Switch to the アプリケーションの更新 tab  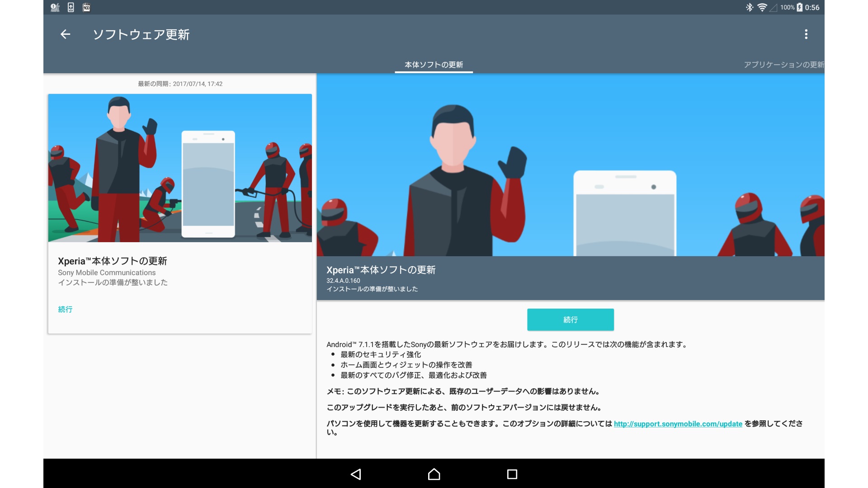click(x=783, y=65)
